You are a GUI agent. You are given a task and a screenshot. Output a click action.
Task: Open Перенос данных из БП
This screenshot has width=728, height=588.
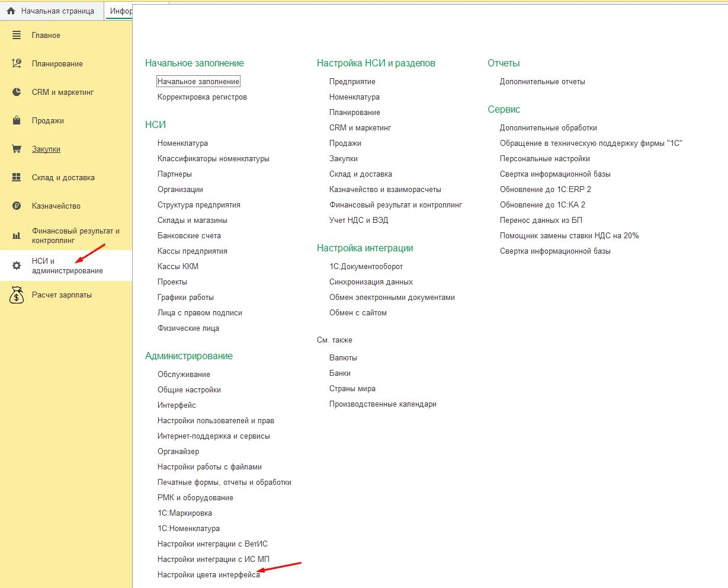click(541, 220)
